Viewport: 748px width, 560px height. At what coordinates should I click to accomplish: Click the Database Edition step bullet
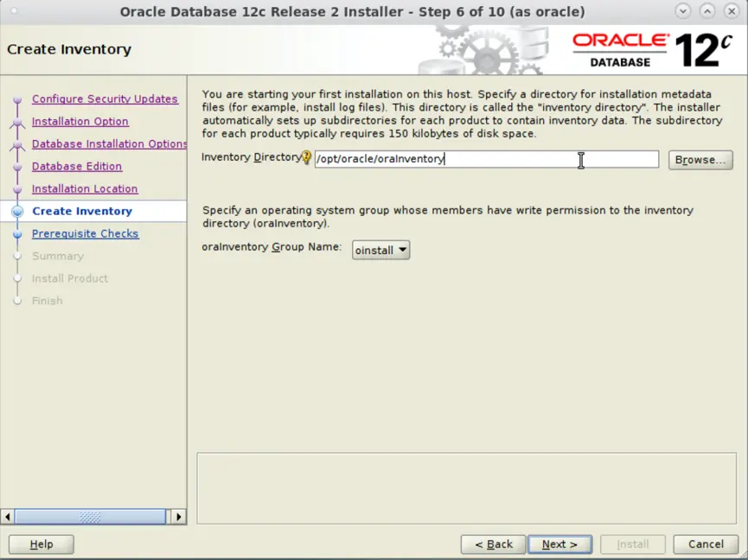click(17, 167)
